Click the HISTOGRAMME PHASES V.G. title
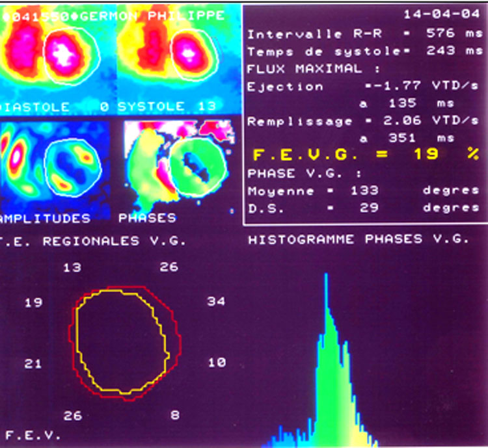This screenshot has height=448, width=488. pyautogui.click(x=358, y=240)
